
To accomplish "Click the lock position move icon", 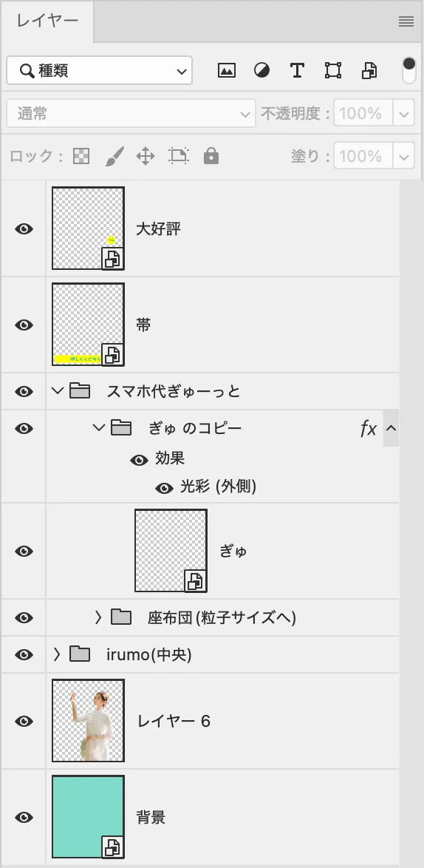I will (x=146, y=156).
